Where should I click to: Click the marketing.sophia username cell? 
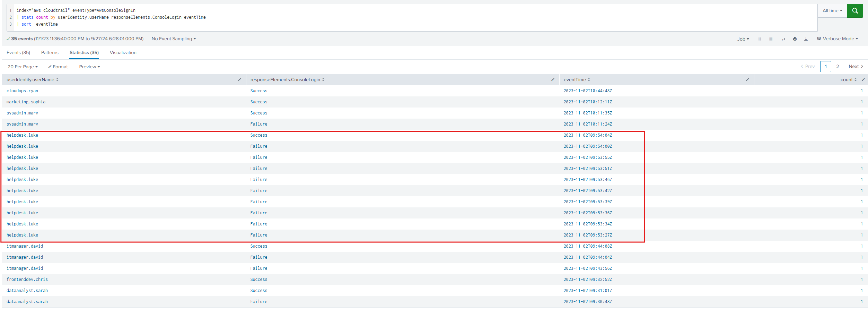coord(26,102)
